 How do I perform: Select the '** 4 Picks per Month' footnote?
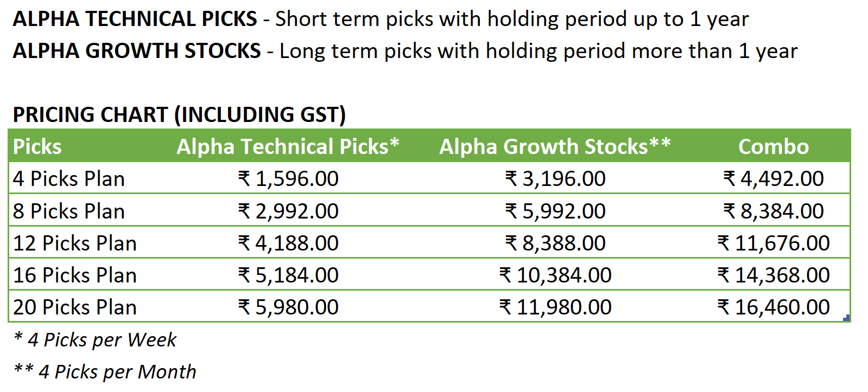click(105, 372)
